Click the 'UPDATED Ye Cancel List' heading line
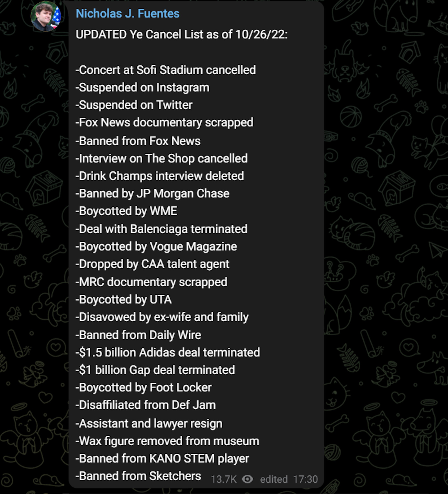 [x=181, y=34]
